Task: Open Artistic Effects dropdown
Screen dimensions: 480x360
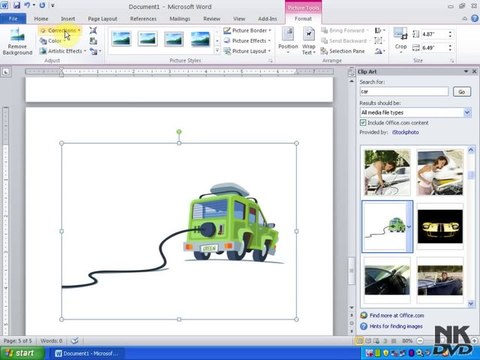Action: [63, 51]
